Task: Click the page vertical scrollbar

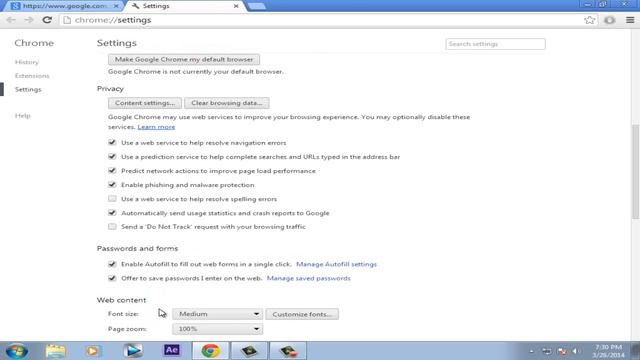Action: (x=636, y=171)
